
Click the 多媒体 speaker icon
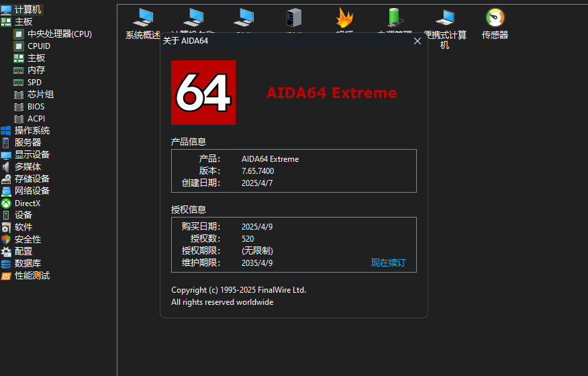click(x=5, y=167)
